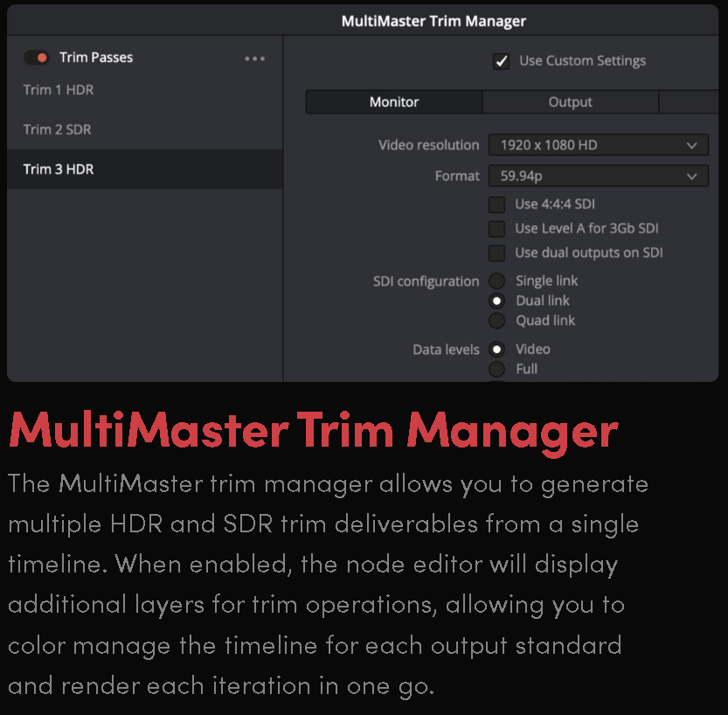Open the Format 59.94p dropdown
The width and height of the screenshot is (728, 715).
point(598,176)
